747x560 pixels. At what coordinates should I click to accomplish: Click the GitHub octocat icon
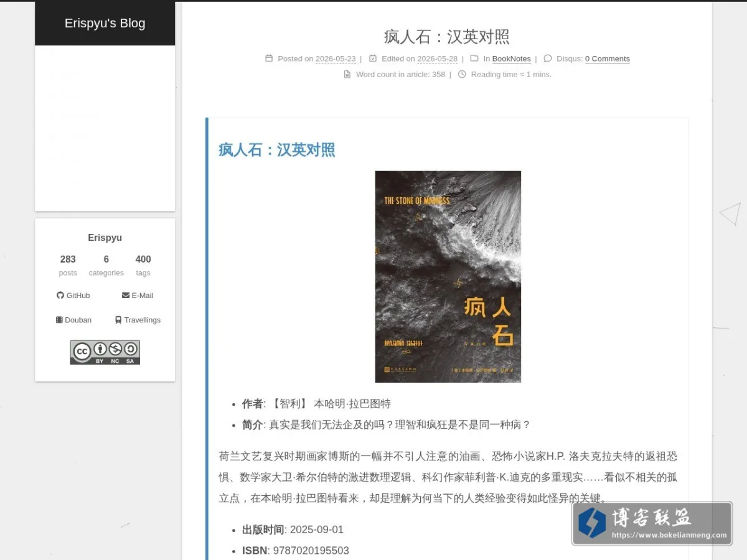pyautogui.click(x=60, y=296)
